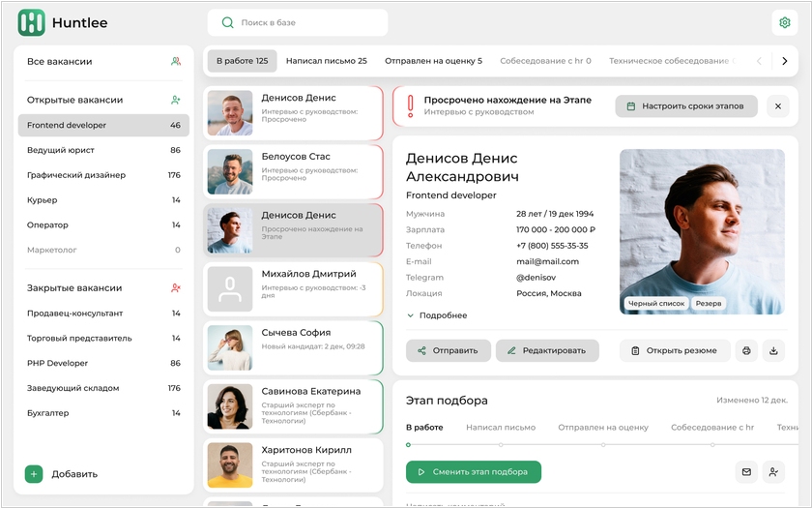Click the large candidate profile photo
Image resolution: width=812 pixels, height=508 pixels.
702,231
